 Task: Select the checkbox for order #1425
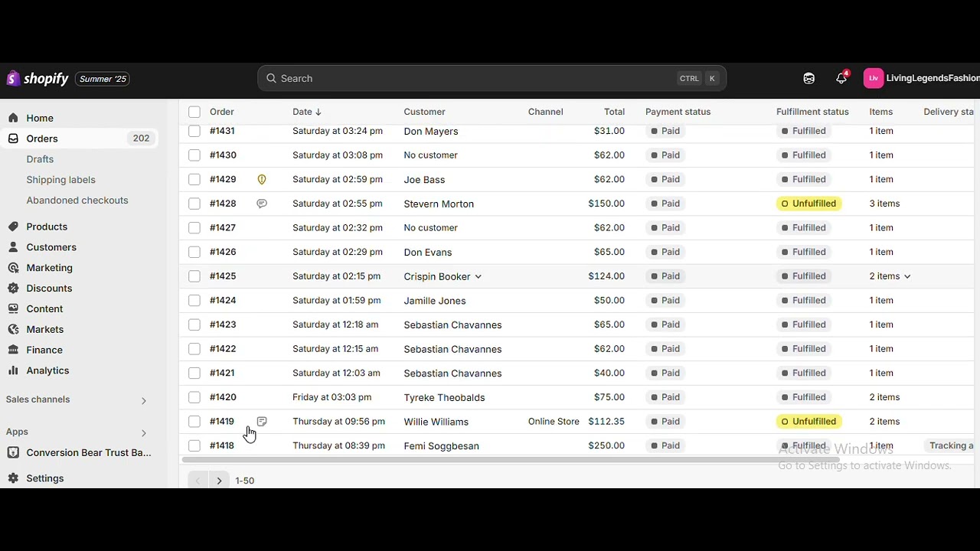tap(194, 276)
